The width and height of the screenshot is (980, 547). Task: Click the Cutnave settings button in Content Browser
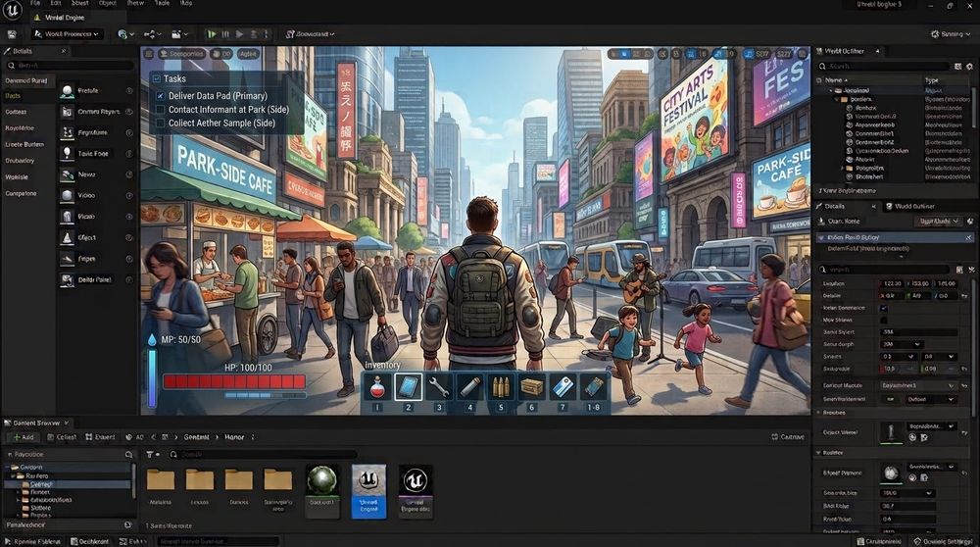pyautogui.click(x=788, y=437)
